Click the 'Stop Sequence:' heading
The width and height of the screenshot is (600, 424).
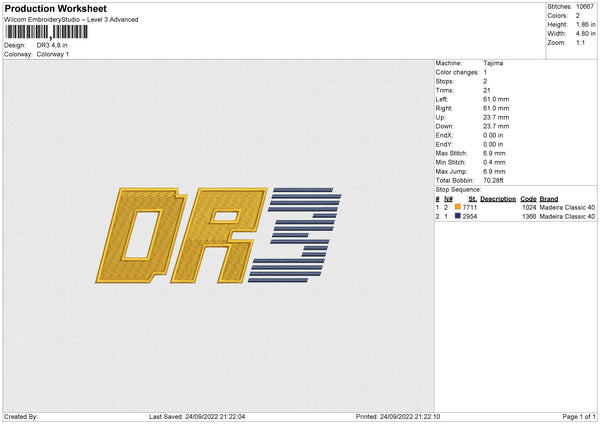pyautogui.click(x=458, y=190)
